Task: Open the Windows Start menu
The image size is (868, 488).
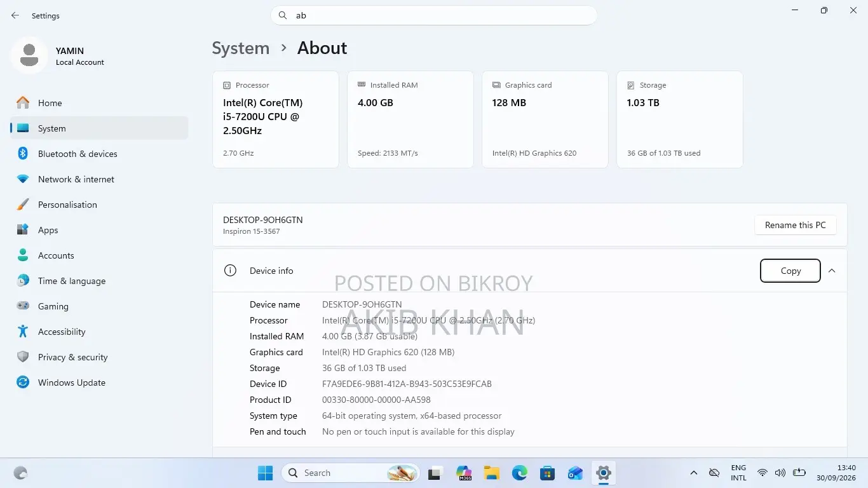Action: pos(266,473)
